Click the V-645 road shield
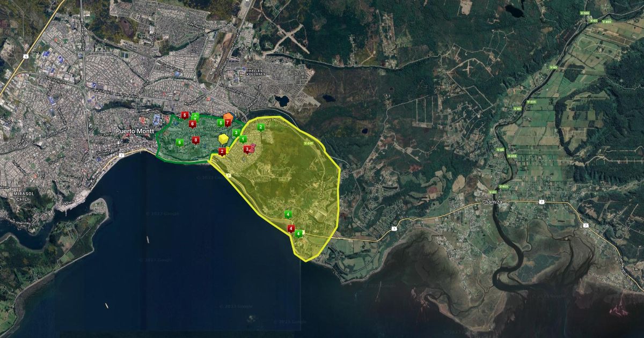Screen dimensions: 644x338 (309, 143)
